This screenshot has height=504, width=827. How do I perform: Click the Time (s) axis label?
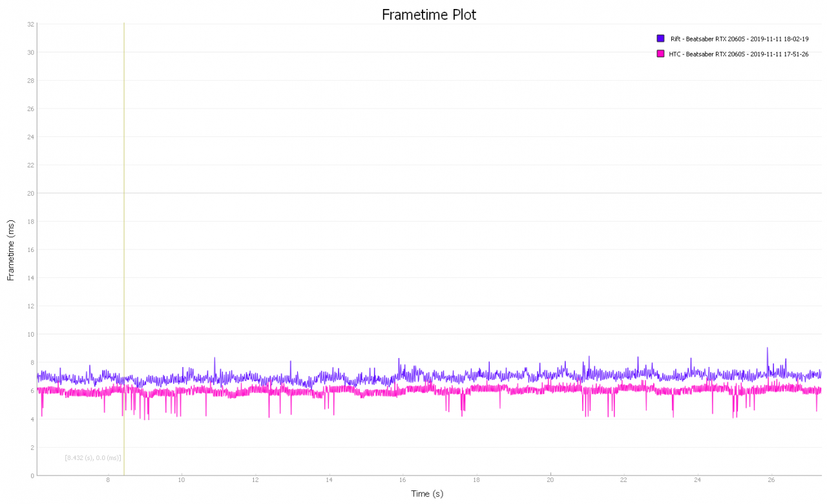click(427, 494)
